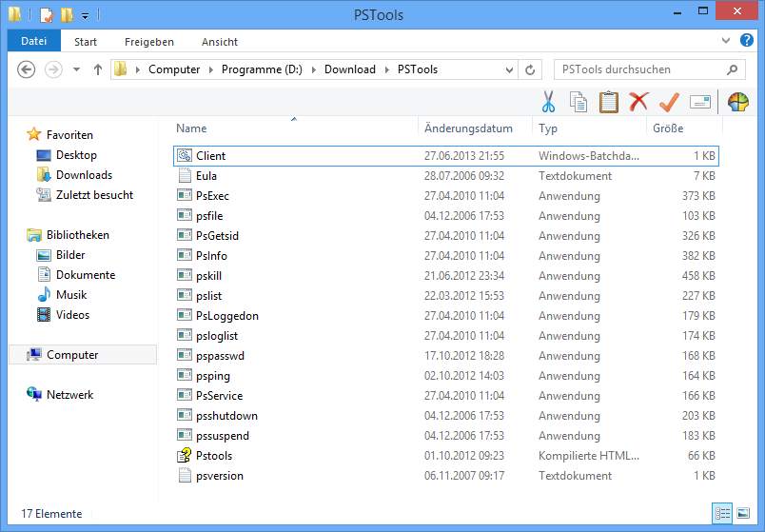Select the psshutdown file name
The image size is (765, 532).
pyautogui.click(x=226, y=416)
